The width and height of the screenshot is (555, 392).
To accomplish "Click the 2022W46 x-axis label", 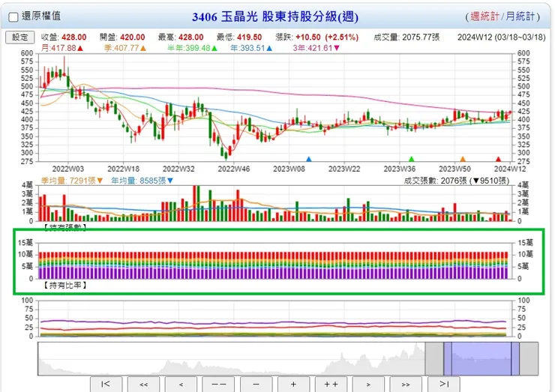I will point(233,169).
